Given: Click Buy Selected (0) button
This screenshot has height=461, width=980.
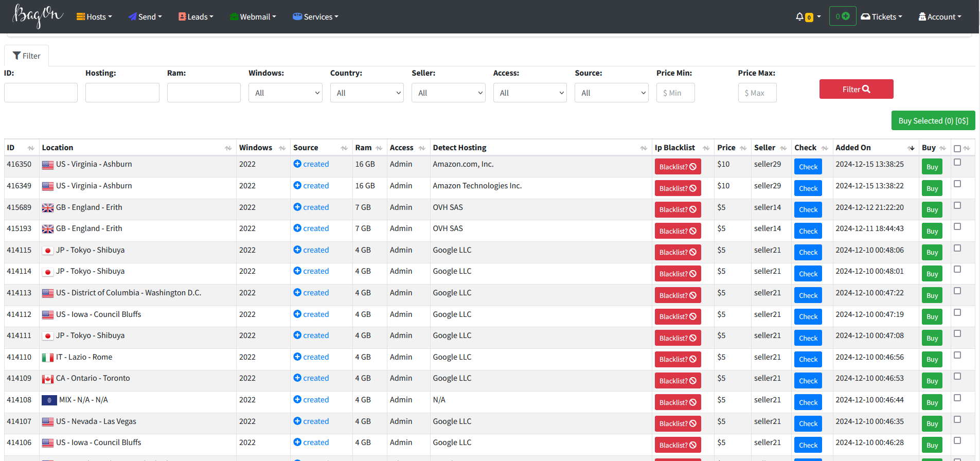Looking at the screenshot, I should pos(933,121).
